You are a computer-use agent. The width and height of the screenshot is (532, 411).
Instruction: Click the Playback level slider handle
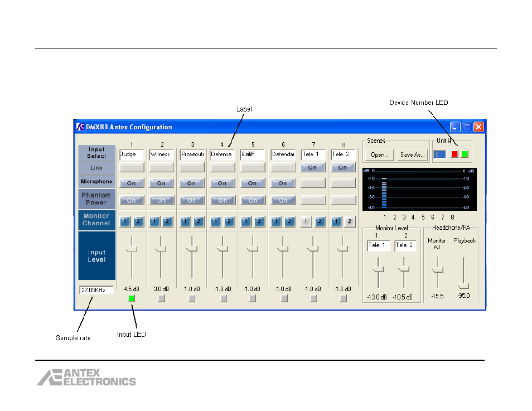point(463,286)
